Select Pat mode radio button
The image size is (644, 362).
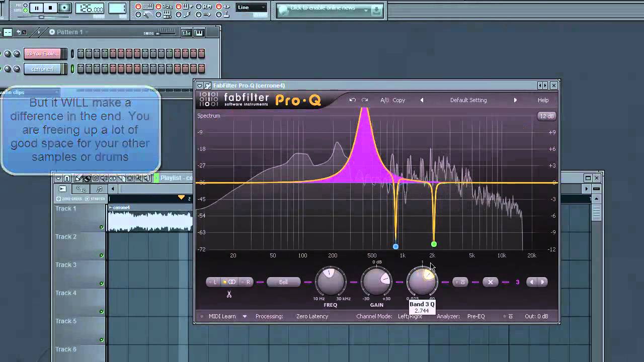tap(25, 5)
